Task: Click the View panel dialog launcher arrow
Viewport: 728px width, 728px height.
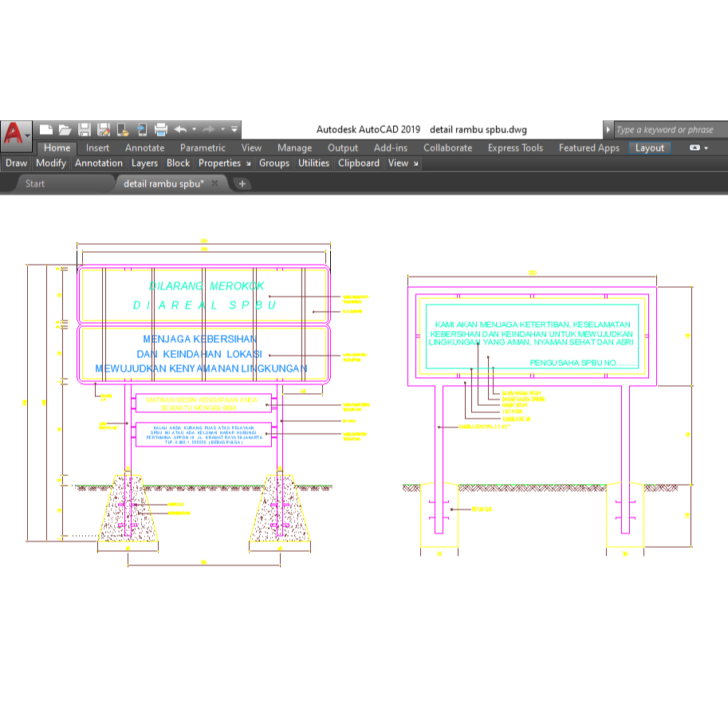Action: [x=415, y=164]
